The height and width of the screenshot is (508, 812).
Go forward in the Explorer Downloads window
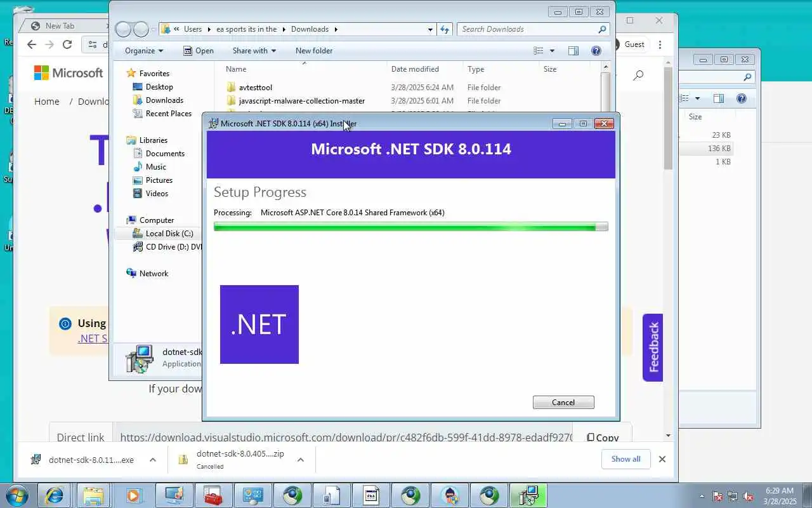click(141, 29)
